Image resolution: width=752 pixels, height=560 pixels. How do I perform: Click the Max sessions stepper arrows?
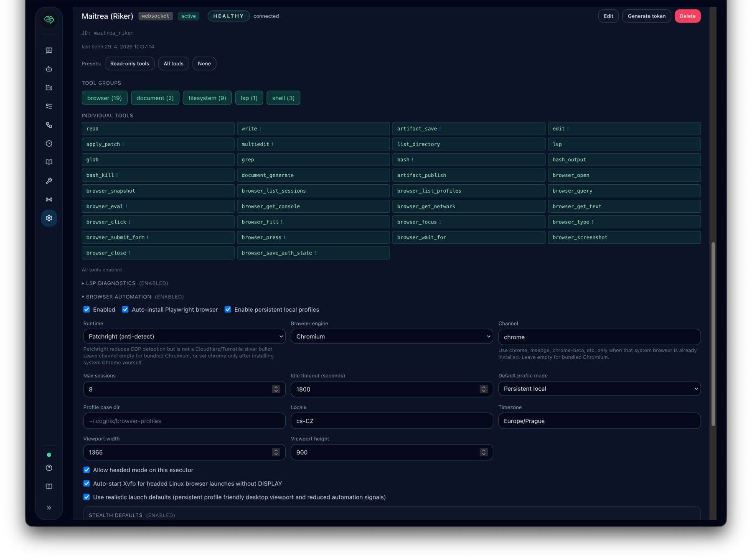[276, 389]
